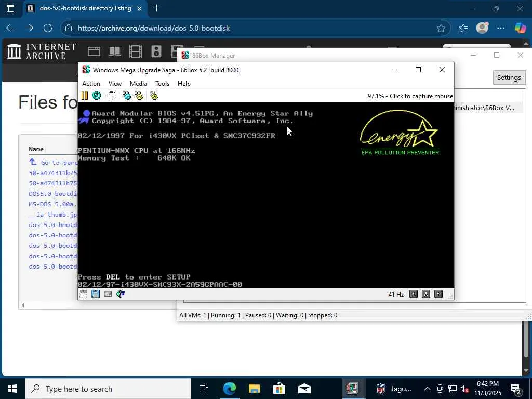Pause emulation with the pause toolbar icon
Image resolution: width=532 pixels, height=399 pixels.
coord(85,96)
